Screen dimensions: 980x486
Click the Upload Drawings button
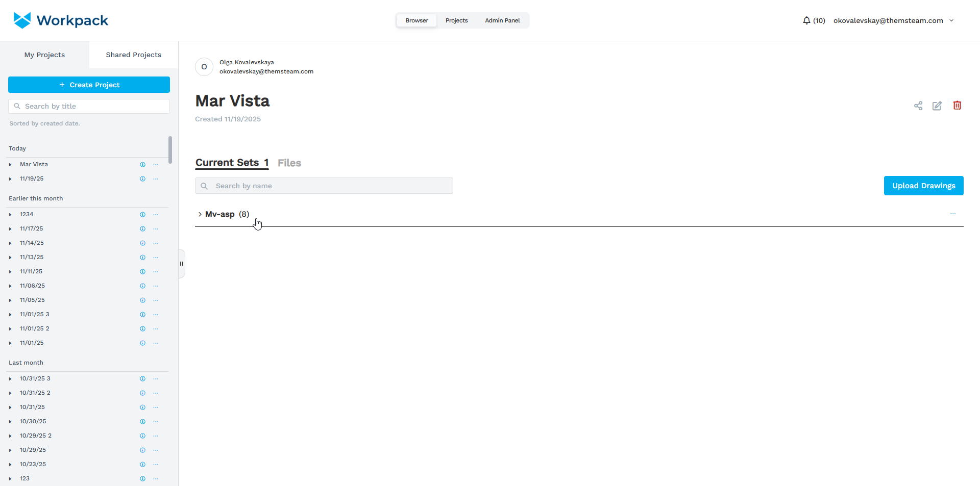click(923, 186)
